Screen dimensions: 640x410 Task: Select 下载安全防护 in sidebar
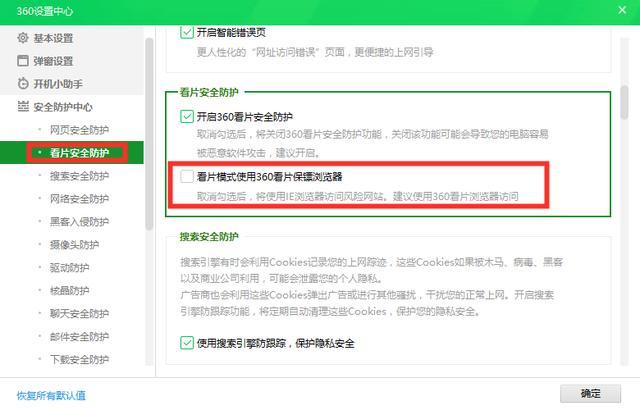[x=72, y=359]
